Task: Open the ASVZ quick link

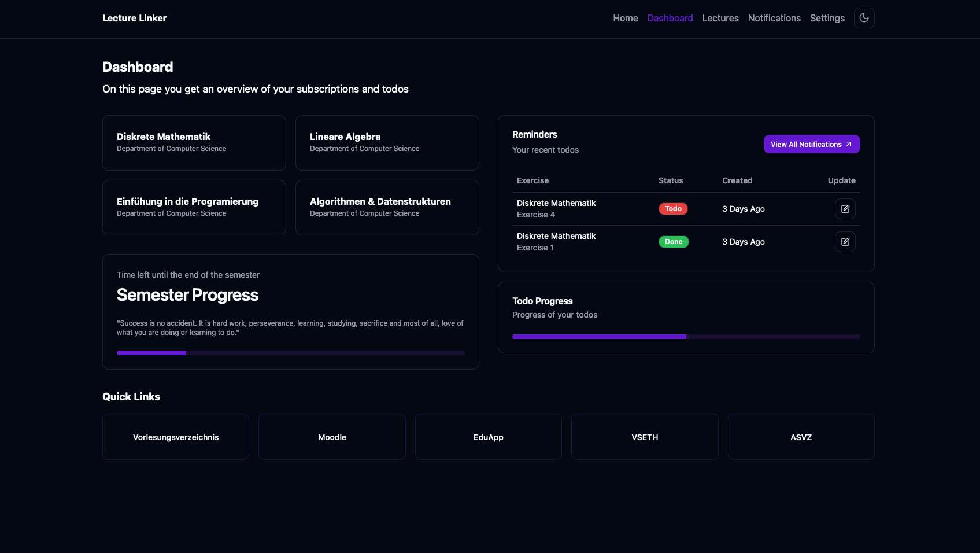Action: pyautogui.click(x=801, y=437)
